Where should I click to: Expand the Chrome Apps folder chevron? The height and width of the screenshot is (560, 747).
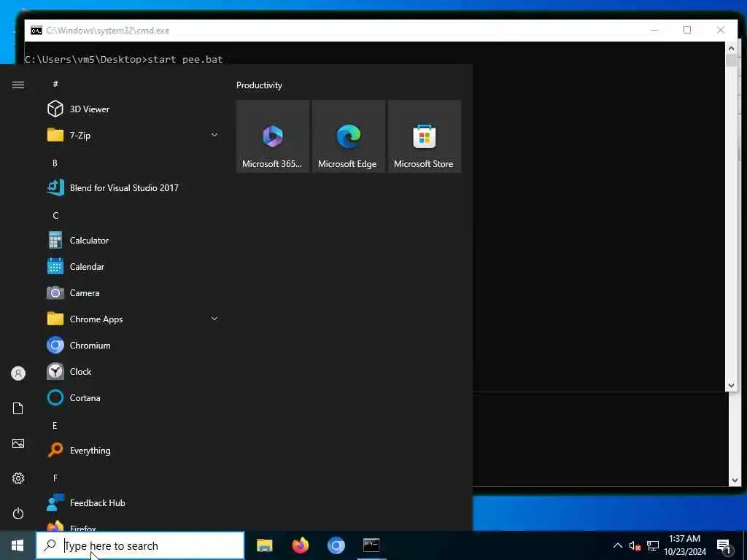[214, 319]
